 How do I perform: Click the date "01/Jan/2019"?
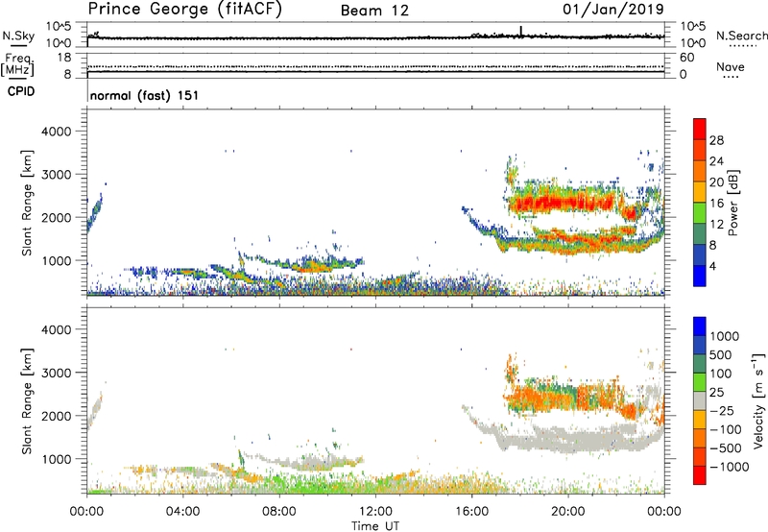pos(613,9)
